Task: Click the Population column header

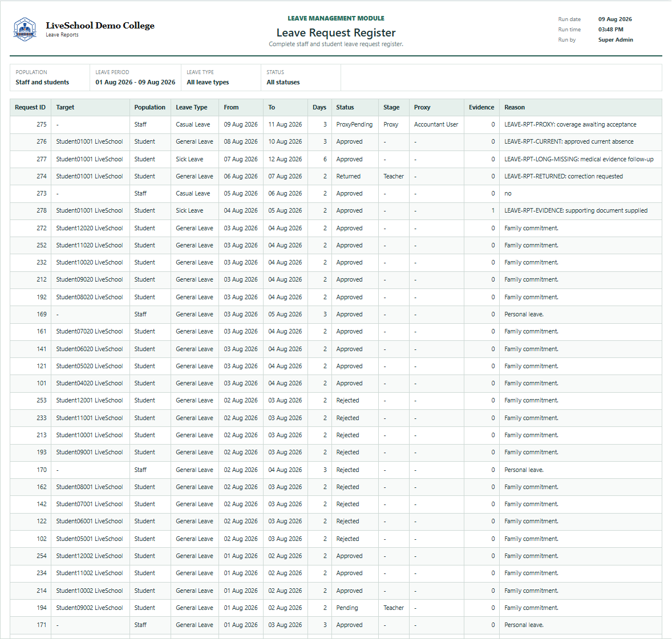Action: 149,108
